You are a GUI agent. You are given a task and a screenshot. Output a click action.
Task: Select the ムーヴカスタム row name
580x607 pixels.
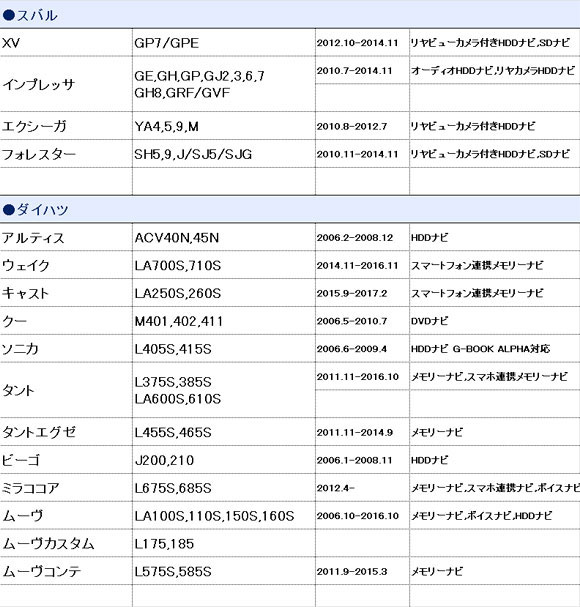[48, 544]
